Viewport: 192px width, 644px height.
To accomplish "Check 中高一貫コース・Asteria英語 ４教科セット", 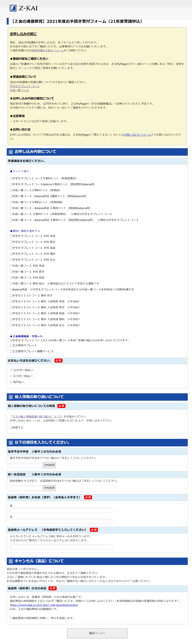I will 11,208.
